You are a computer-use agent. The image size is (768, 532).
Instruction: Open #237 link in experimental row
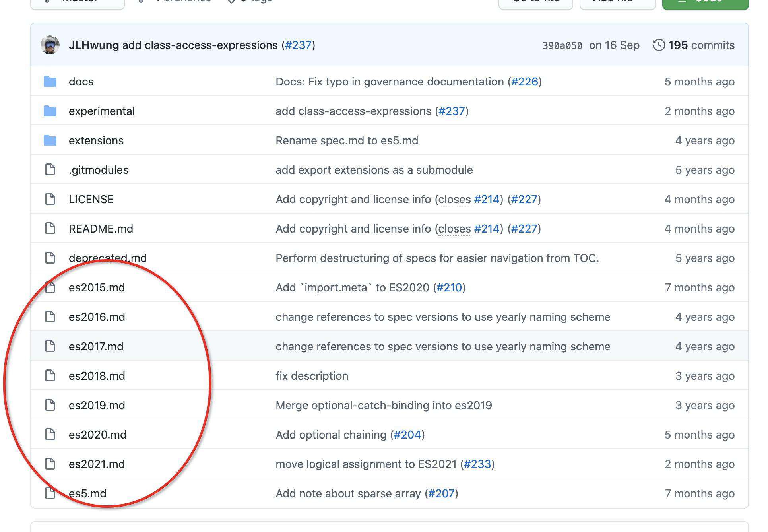click(x=452, y=111)
